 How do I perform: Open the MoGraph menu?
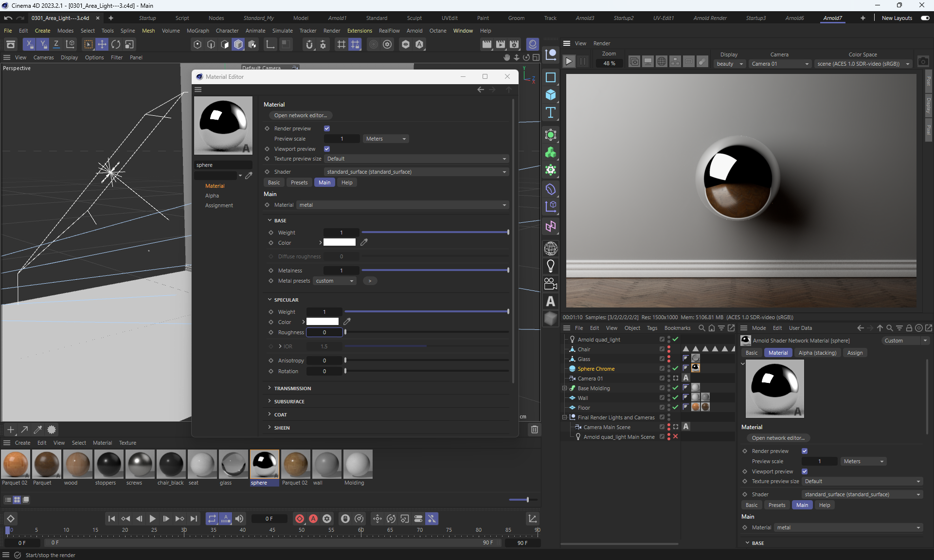click(x=198, y=31)
